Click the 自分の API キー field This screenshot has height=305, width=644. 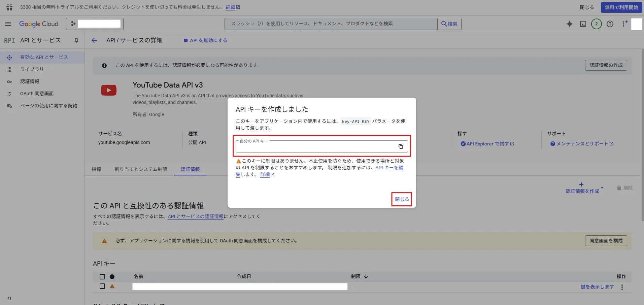pos(322,146)
